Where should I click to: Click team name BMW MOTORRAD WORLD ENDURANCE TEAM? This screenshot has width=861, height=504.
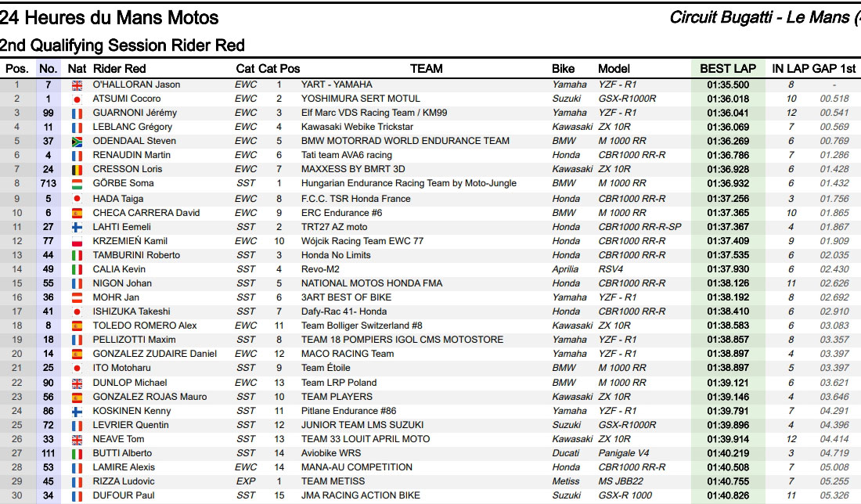[405, 141]
